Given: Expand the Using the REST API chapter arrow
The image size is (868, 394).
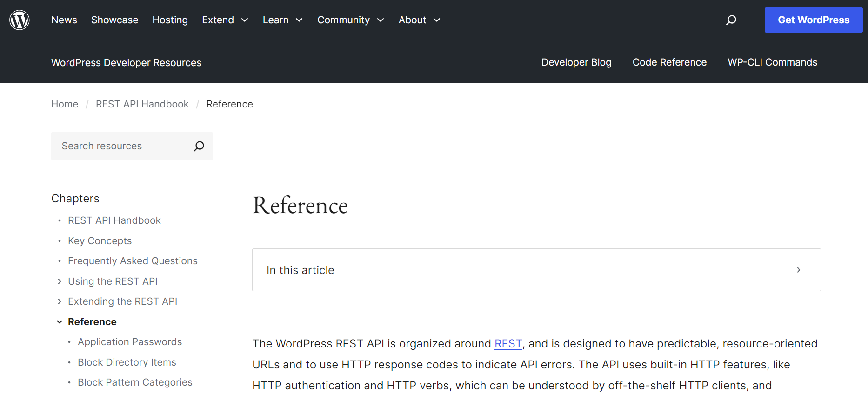Looking at the screenshot, I should coord(60,281).
